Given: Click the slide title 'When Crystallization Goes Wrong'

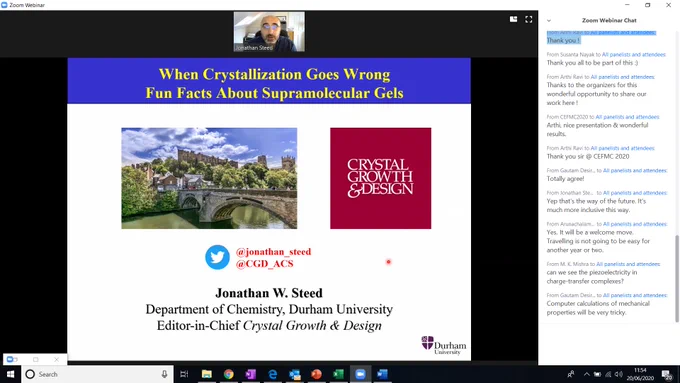Looking at the screenshot, I should [x=274, y=74].
